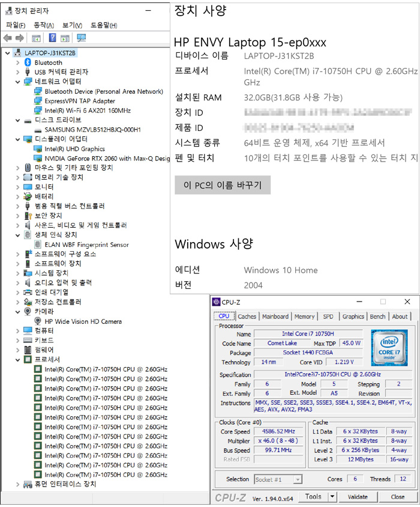Open the Tools dropdown arrow in CPU-Z
This screenshot has height=507, width=420.
[x=332, y=497]
